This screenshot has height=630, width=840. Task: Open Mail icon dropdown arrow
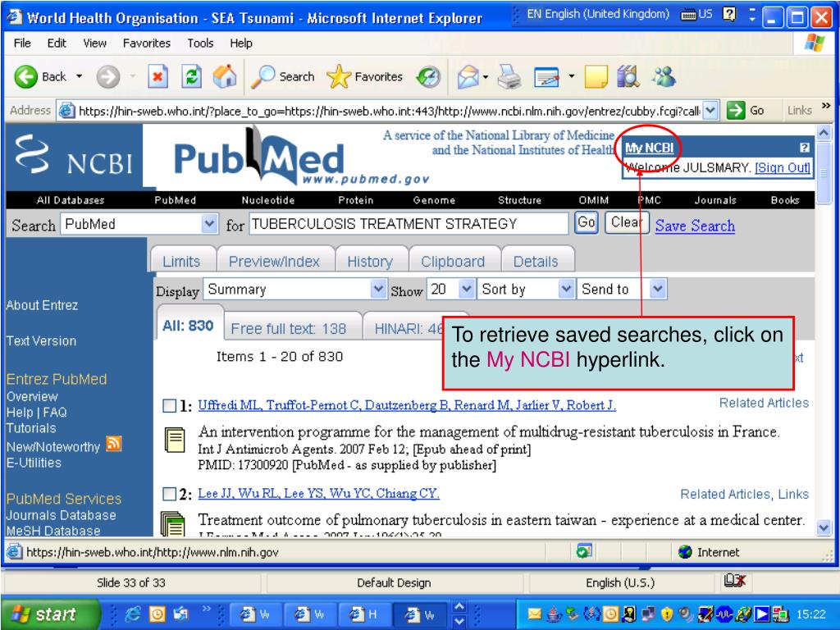click(x=486, y=77)
